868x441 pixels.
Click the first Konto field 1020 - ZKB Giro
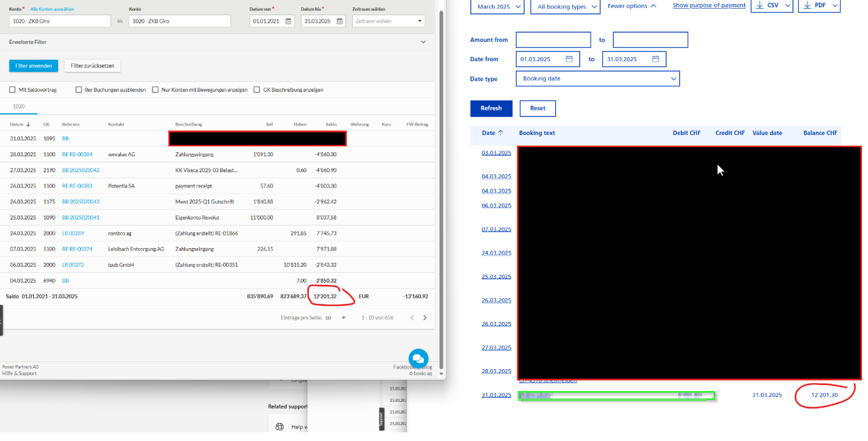[x=60, y=21]
